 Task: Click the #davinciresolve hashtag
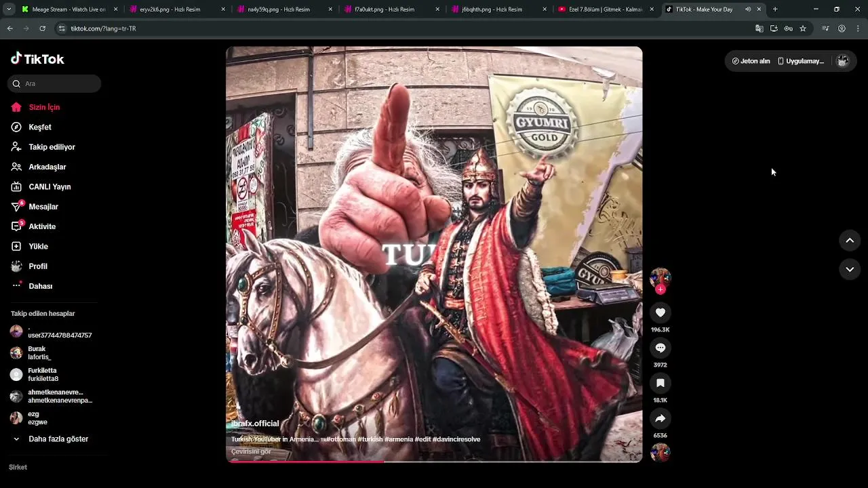[x=456, y=439]
